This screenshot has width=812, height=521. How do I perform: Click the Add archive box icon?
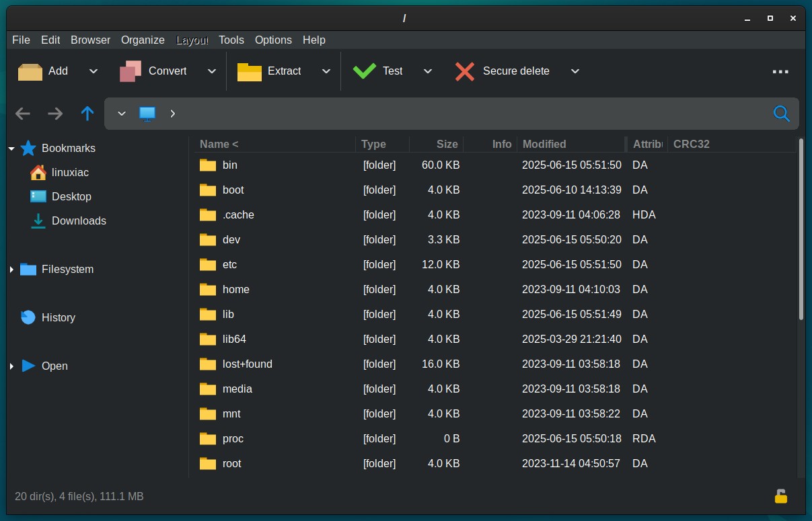click(30, 71)
